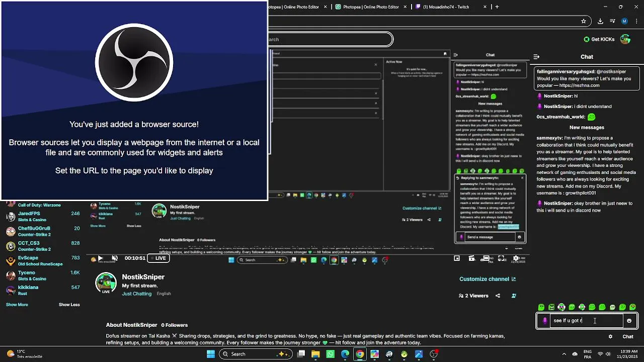
Task: Open Tyceno channel in sidebar
Action: point(43,276)
